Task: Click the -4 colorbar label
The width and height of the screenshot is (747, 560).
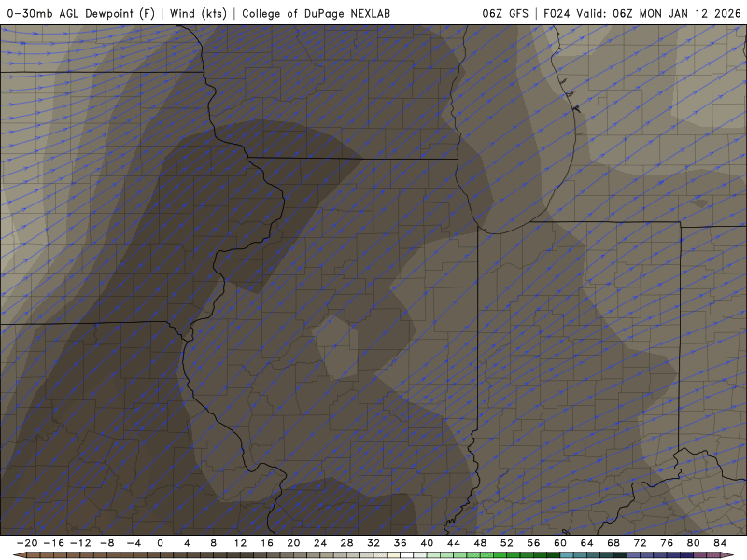Action: tap(134, 543)
